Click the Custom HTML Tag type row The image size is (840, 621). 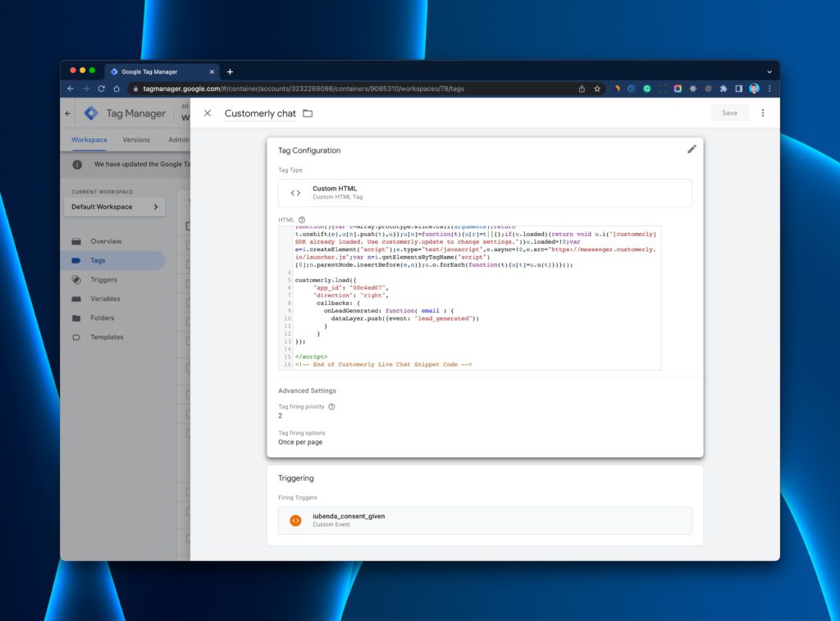click(485, 193)
